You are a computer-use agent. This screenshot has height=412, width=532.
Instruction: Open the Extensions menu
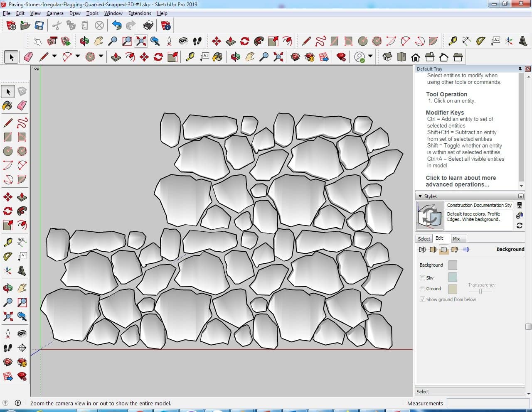coord(140,13)
